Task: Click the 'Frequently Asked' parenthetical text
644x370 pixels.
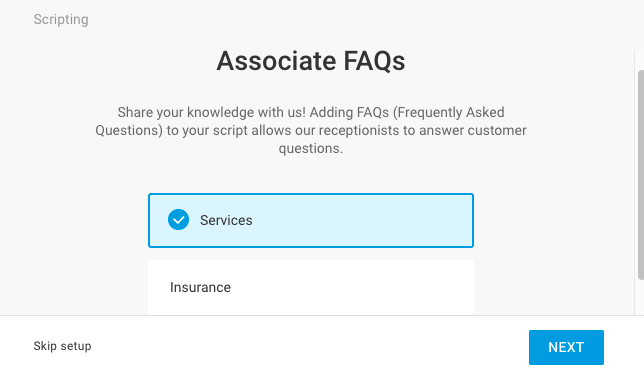Action: pyautogui.click(x=448, y=112)
